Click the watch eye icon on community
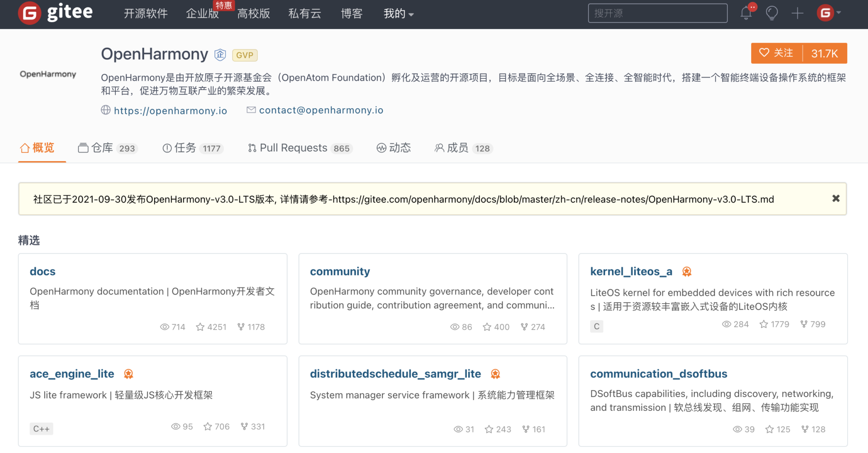Image resolution: width=868 pixels, height=453 pixels. [x=454, y=327]
